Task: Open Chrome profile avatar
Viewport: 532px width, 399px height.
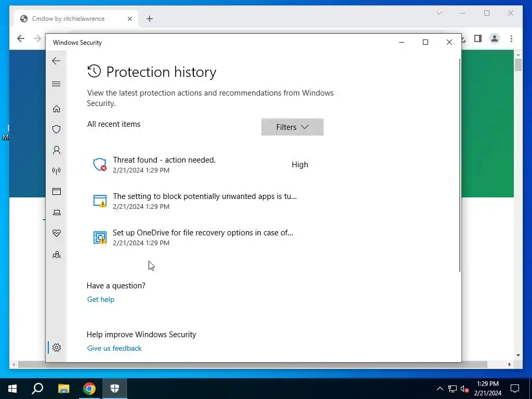Action: (495, 38)
